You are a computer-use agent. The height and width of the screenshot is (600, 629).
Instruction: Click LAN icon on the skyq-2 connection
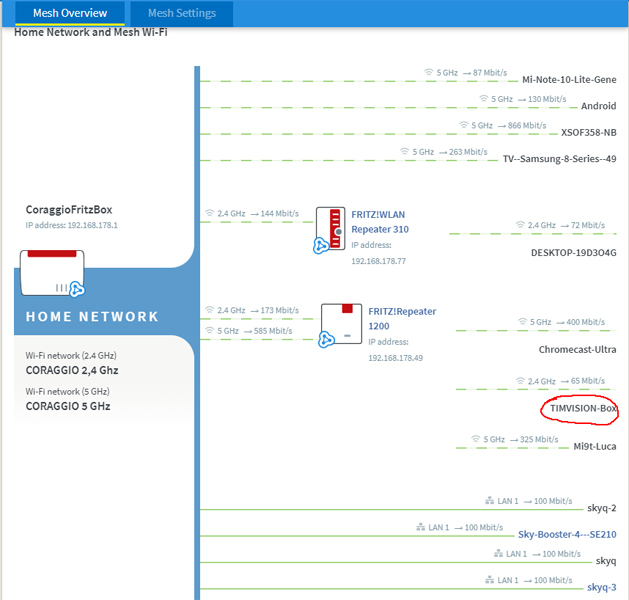click(489, 501)
